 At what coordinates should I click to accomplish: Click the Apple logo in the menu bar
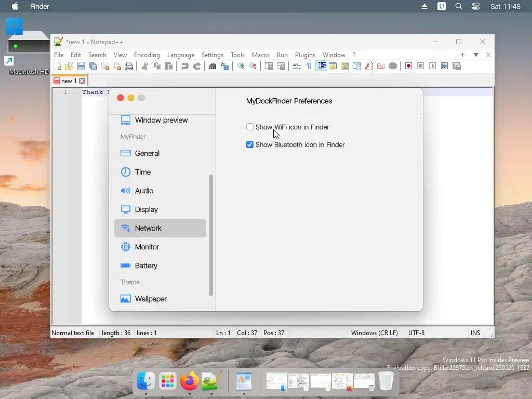click(15, 6)
